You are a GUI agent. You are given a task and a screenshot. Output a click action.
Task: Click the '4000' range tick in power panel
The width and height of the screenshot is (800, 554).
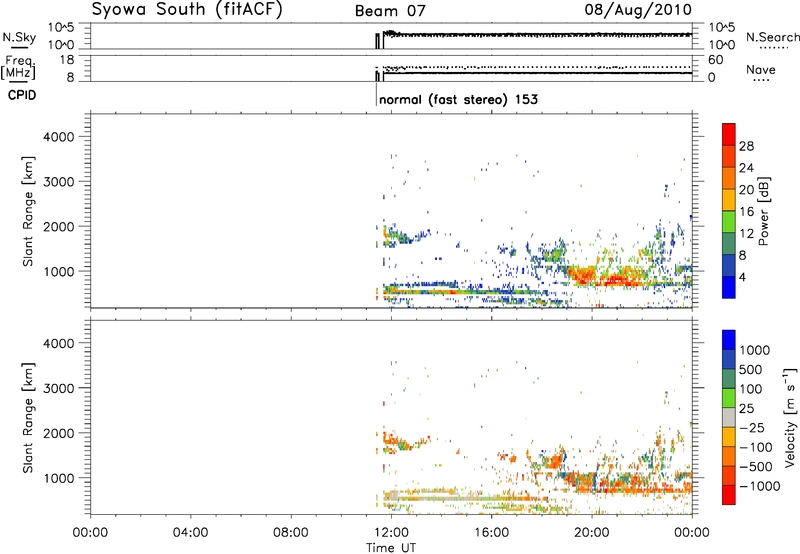(59, 137)
